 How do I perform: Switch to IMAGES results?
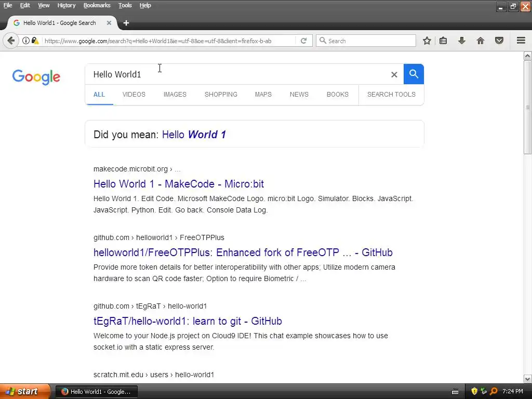pyautogui.click(x=175, y=95)
